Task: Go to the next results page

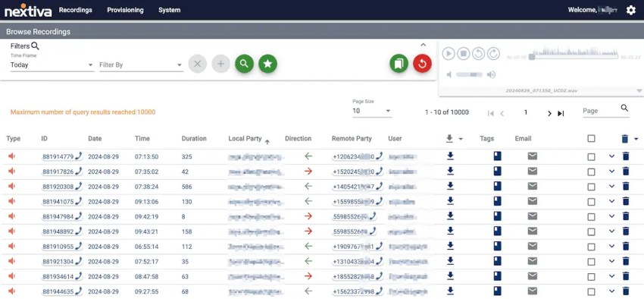Action: [549, 114]
